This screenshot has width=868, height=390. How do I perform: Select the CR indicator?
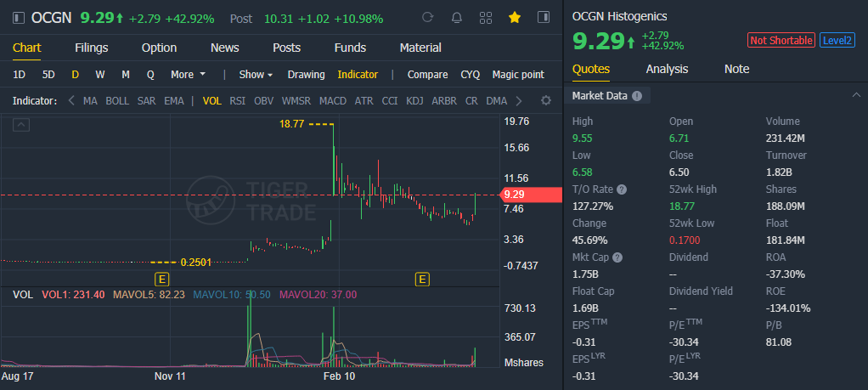471,101
